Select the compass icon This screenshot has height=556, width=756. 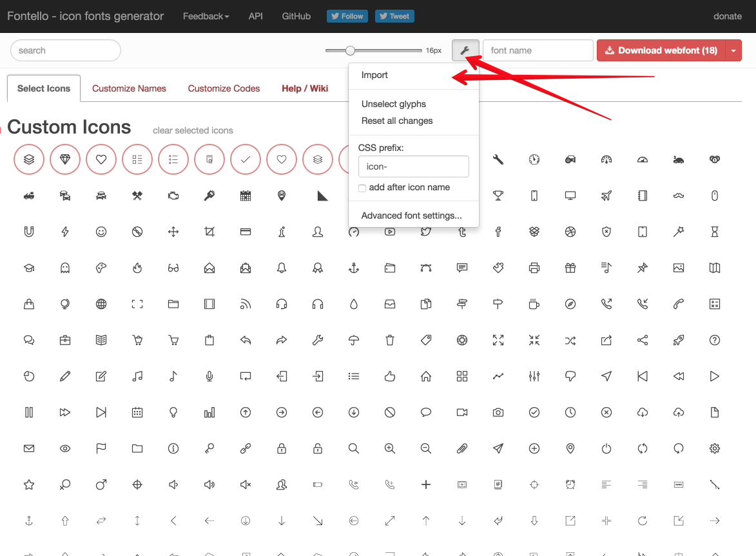pyautogui.click(x=570, y=304)
